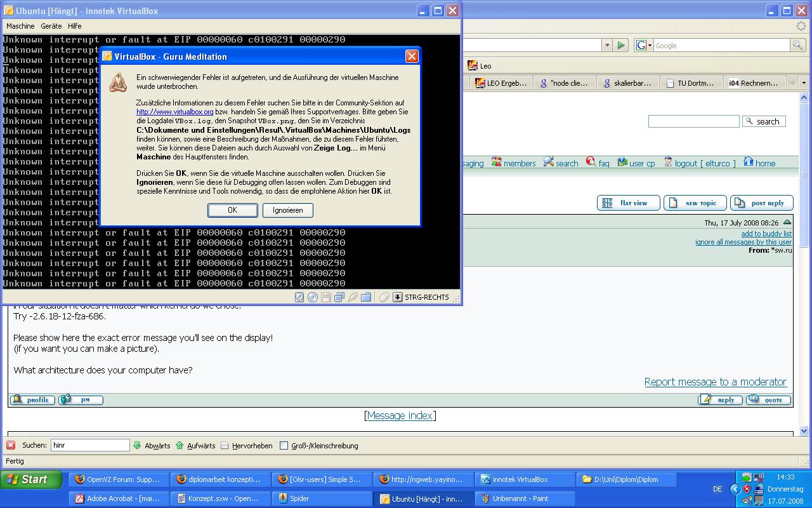This screenshot has height=508, width=812.
Task: Click the CD/DVD status icon
Action: [x=313, y=297]
